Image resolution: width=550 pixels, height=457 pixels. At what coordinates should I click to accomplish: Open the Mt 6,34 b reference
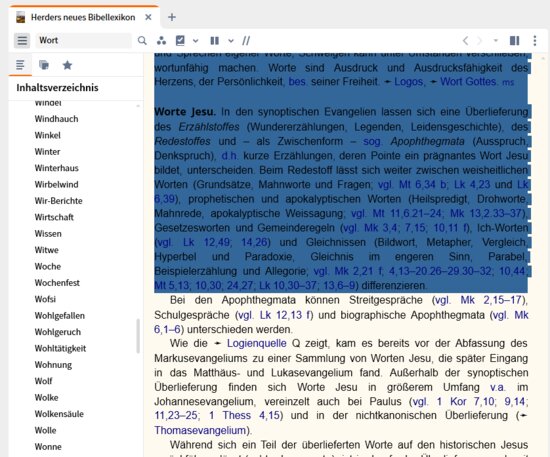pyautogui.click(x=422, y=184)
